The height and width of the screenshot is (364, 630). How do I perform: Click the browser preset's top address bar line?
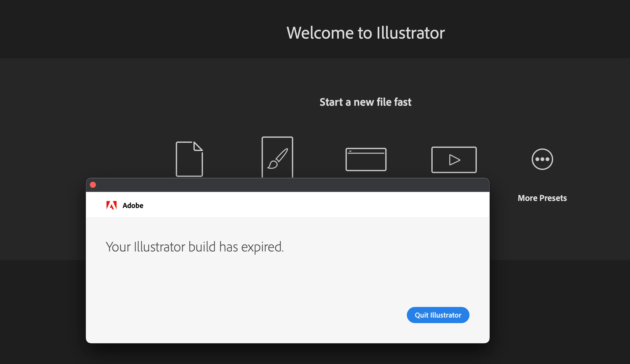click(366, 153)
